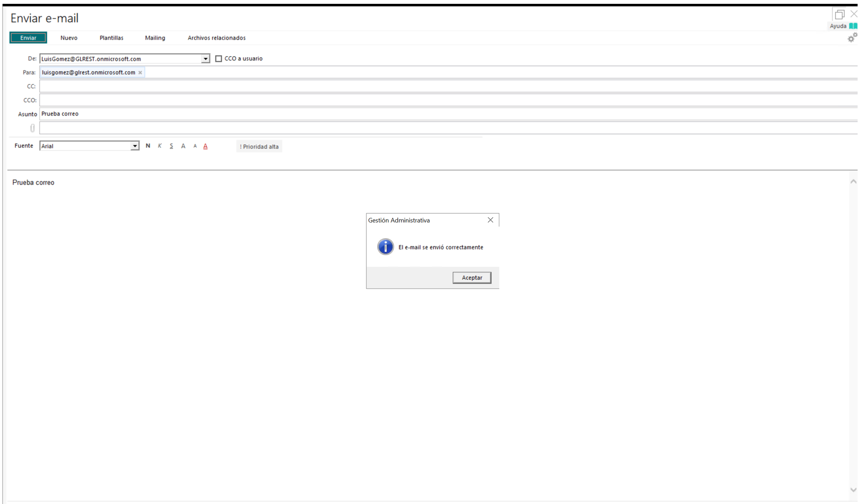Decrease font size with smaller A
This screenshot has width=860, height=504.
coord(195,146)
